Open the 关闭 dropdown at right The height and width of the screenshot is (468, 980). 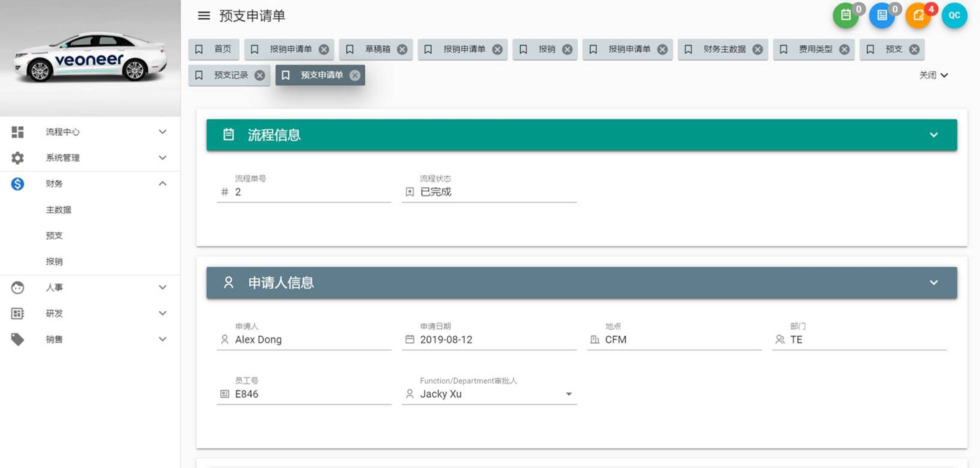coord(933,75)
